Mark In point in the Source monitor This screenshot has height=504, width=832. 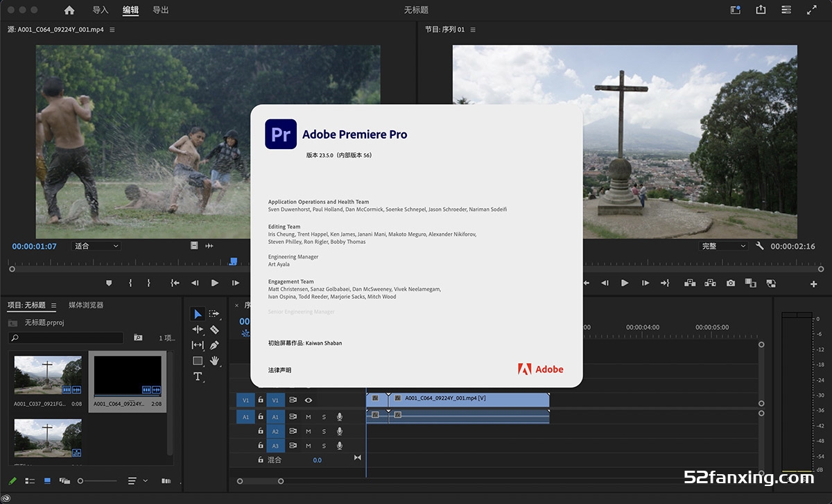[130, 283]
